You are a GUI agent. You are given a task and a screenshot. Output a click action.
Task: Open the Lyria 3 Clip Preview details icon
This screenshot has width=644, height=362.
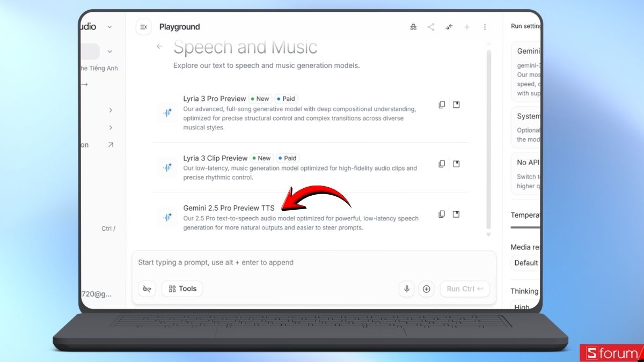(456, 164)
